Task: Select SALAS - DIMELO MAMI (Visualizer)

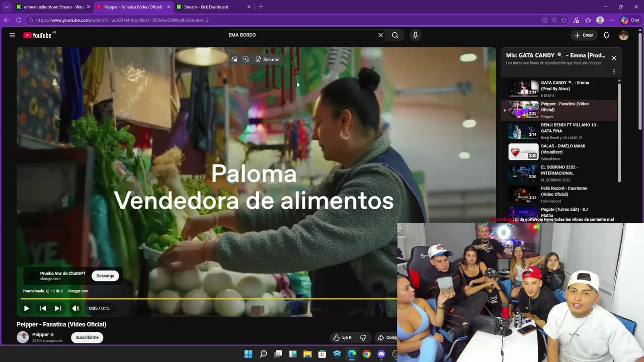Action: 558,152
